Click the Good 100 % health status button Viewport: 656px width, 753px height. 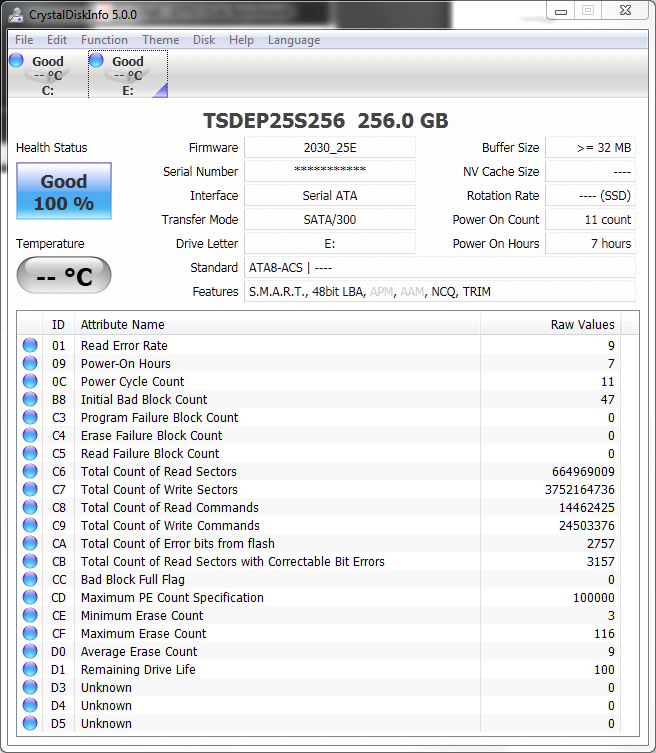point(64,192)
